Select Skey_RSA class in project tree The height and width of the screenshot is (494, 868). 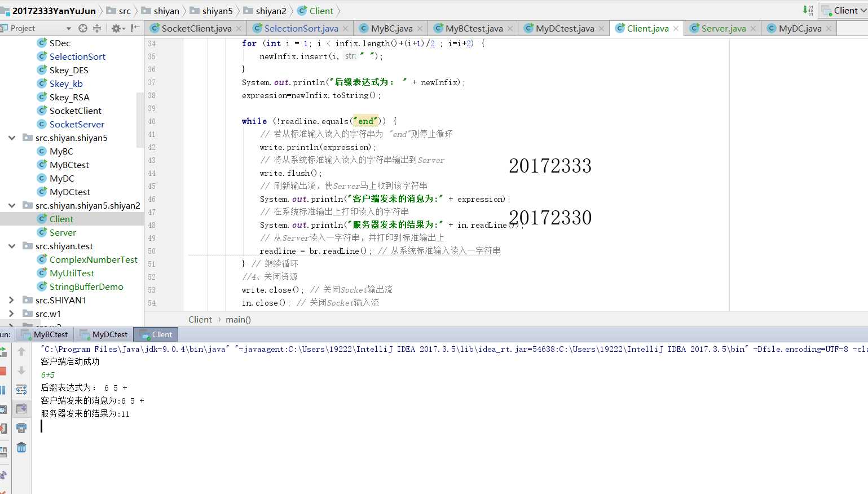coord(63,97)
